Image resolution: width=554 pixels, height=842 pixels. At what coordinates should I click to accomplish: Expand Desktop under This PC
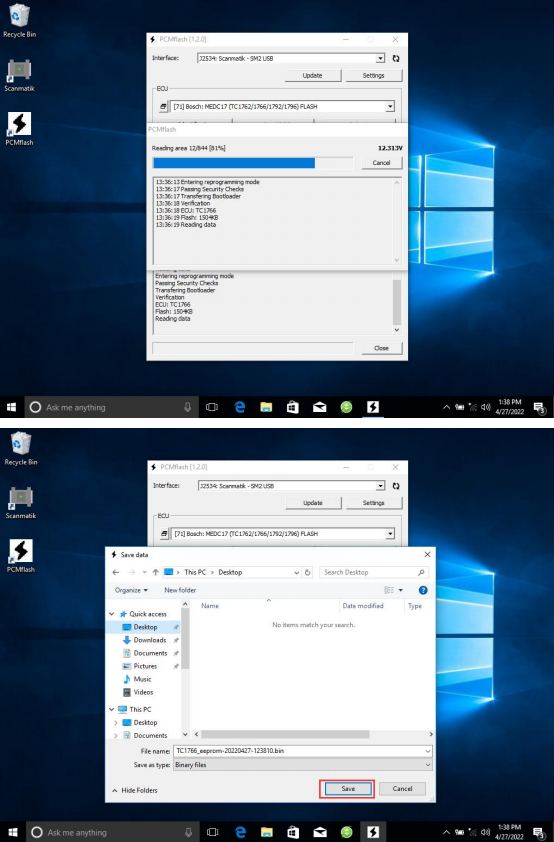point(116,723)
